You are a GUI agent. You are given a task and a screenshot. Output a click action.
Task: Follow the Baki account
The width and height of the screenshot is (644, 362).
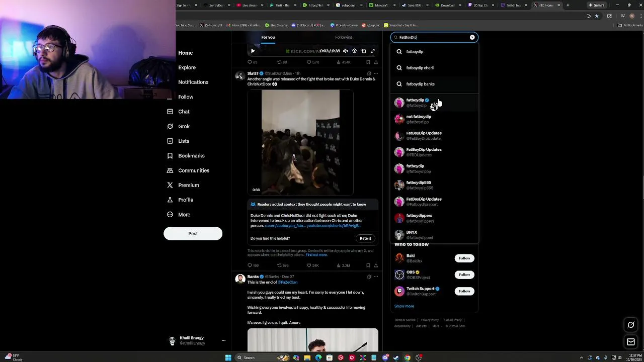pyautogui.click(x=464, y=258)
